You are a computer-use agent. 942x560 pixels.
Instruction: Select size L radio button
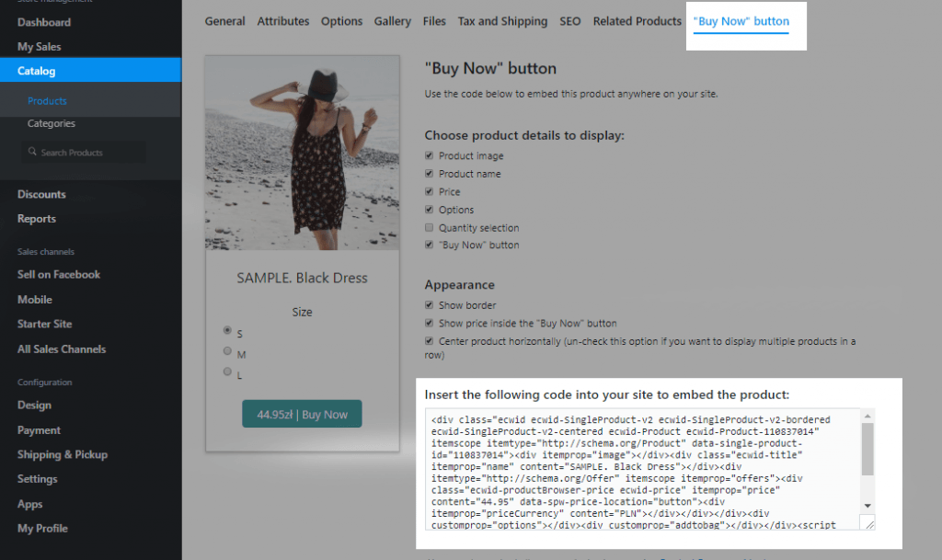pyautogui.click(x=227, y=371)
